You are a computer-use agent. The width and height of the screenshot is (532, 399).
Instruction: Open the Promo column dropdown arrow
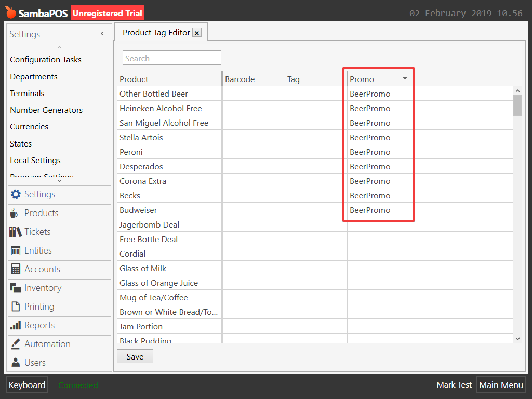[x=405, y=79]
